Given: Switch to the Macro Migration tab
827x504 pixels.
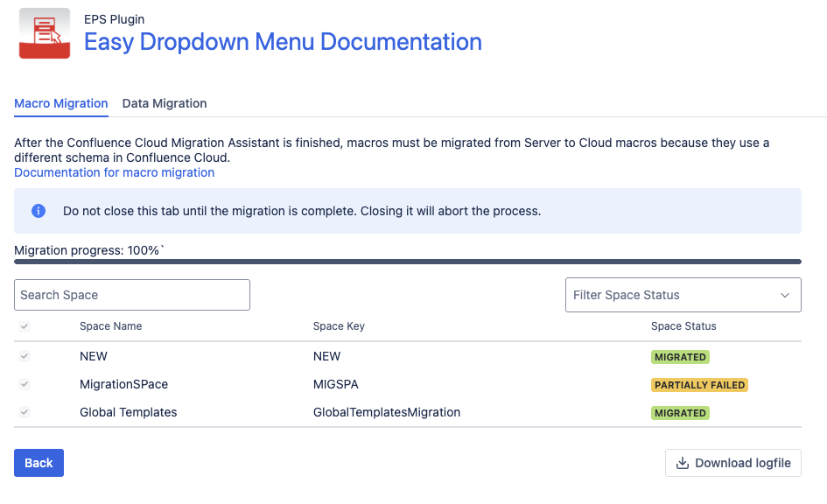Looking at the screenshot, I should [61, 103].
